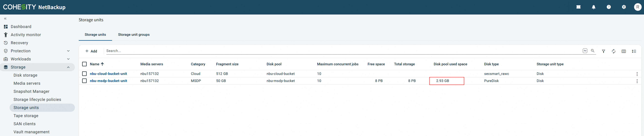Go to Disk storage

coord(25,75)
